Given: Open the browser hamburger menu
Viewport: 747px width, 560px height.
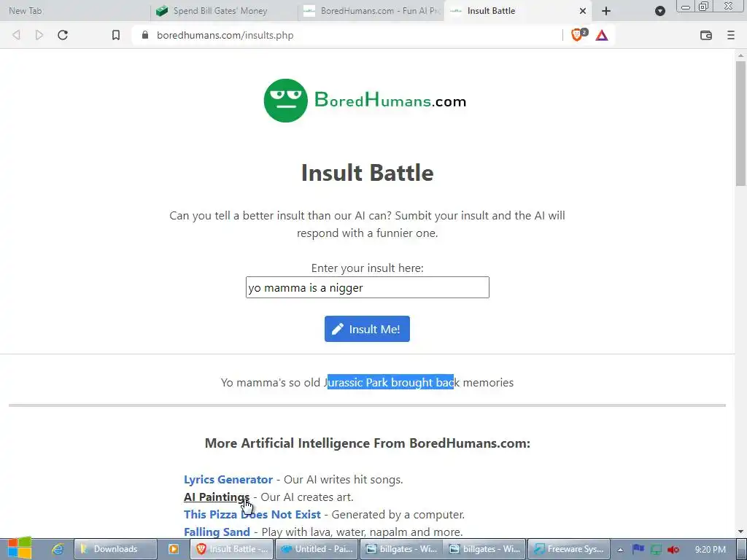Looking at the screenshot, I should click(731, 35).
